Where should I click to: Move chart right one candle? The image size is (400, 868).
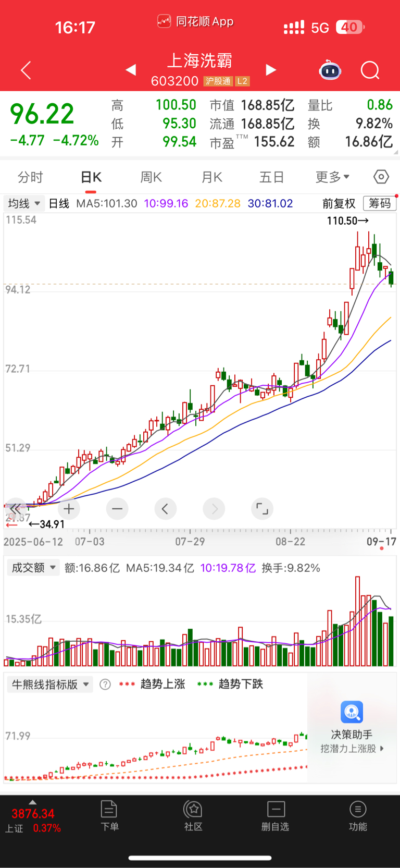(214, 509)
